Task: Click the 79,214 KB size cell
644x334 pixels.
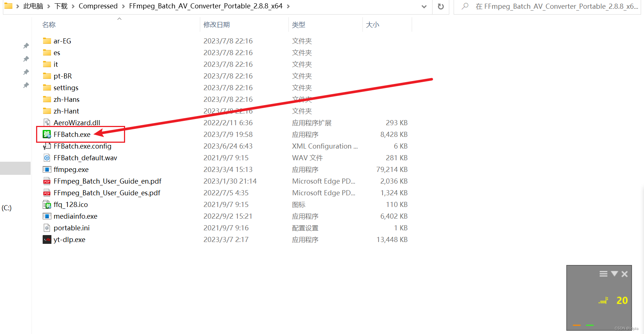Action: [392, 169]
